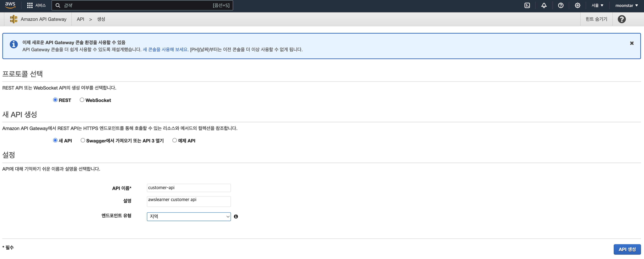This screenshot has width=644, height=259.
Task: Select the REST protocol radio button
Action: tap(55, 100)
